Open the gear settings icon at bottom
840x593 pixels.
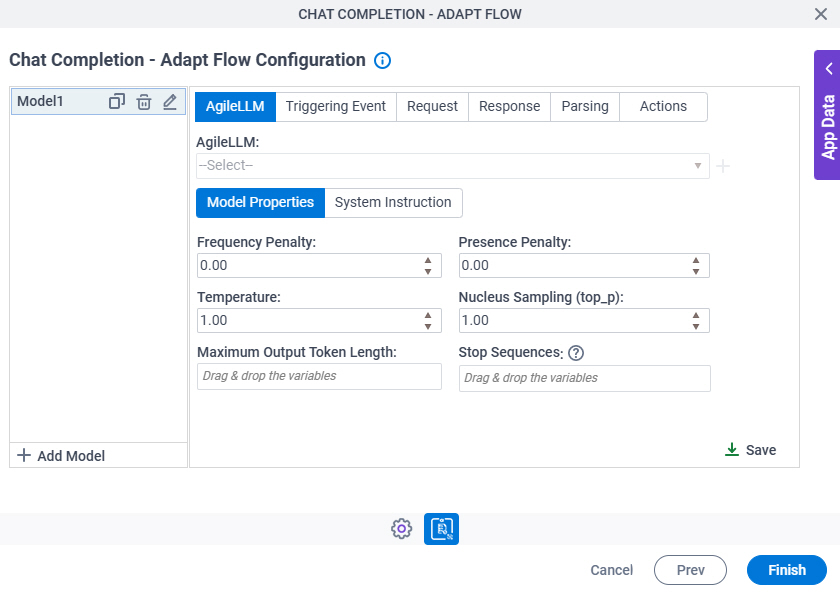pyautogui.click(x=401, y=529)
